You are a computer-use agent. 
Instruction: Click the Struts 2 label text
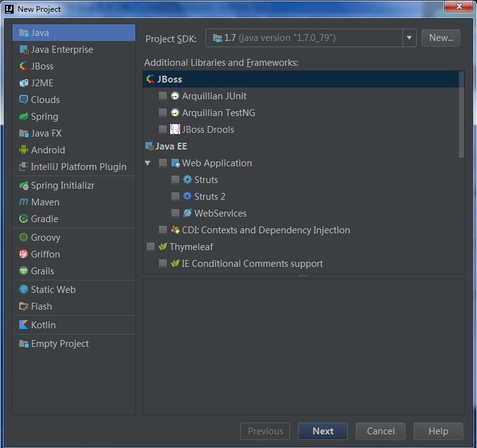[210, 197]
